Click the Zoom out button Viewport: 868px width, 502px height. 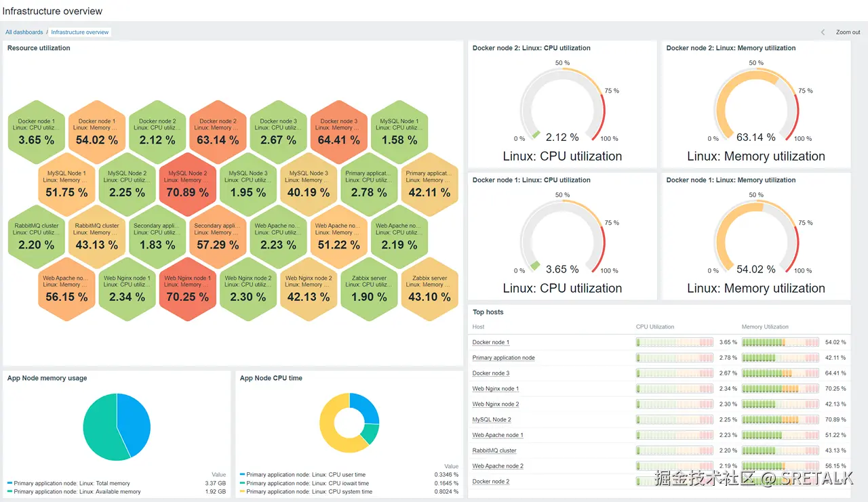[x=848, y=32]
